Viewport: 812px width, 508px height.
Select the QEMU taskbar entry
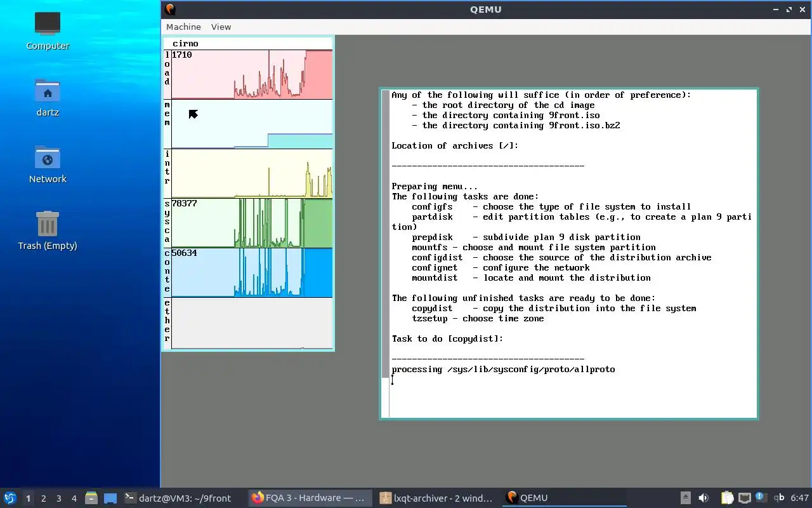pos(563,498)
